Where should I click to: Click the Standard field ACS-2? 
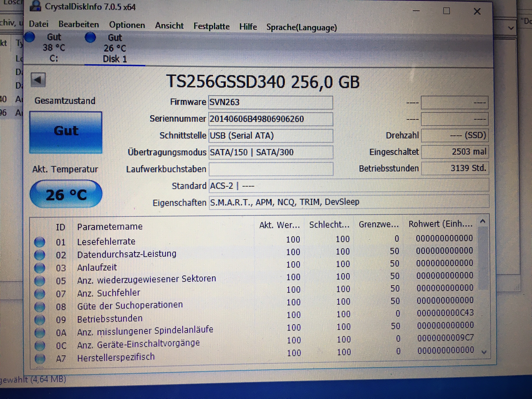(349, 186)
